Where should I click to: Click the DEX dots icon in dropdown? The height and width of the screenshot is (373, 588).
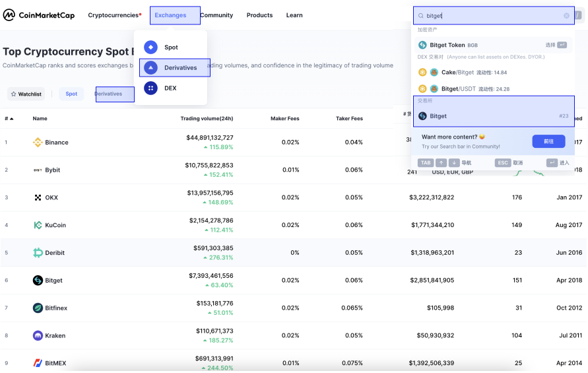pos(150,88)
